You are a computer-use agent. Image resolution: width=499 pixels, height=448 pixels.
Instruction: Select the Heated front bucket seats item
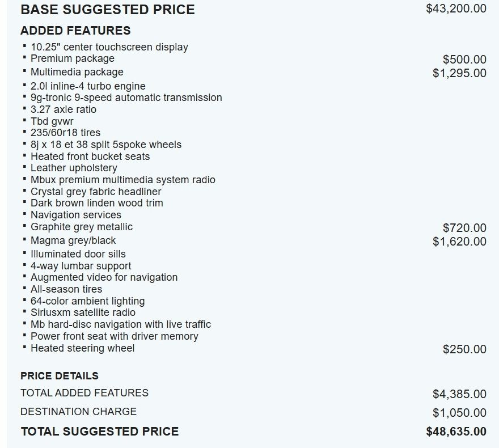90,157
